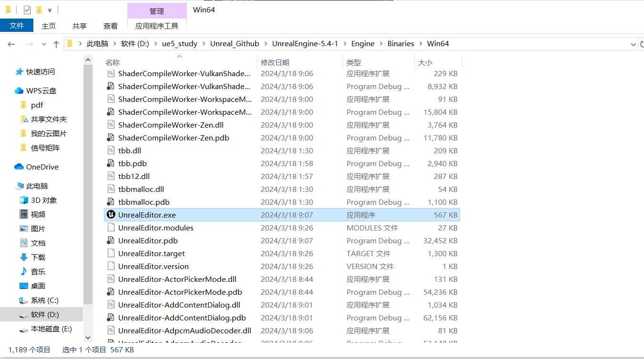Image resolution: width=644 pixels, height=359 pixels.
Task: Open the address bar history dropdown
Action: pos(634,44)
